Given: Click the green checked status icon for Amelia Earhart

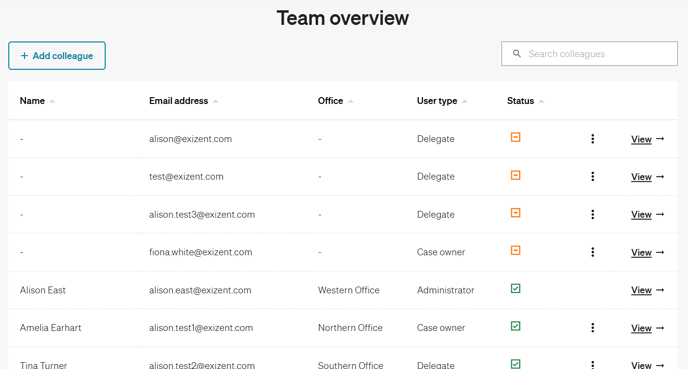Looking at the screenshot, I should point(516,326).
